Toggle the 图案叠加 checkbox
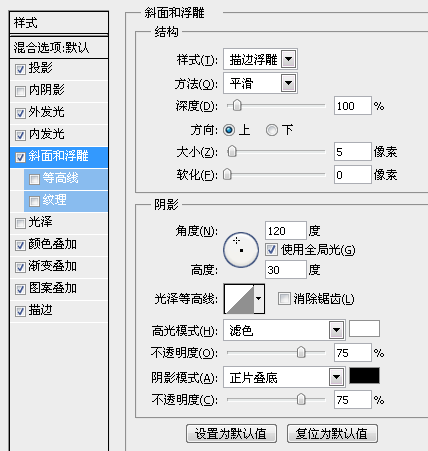The width and height of the screenshot is (428, 451). click(20, 289)
